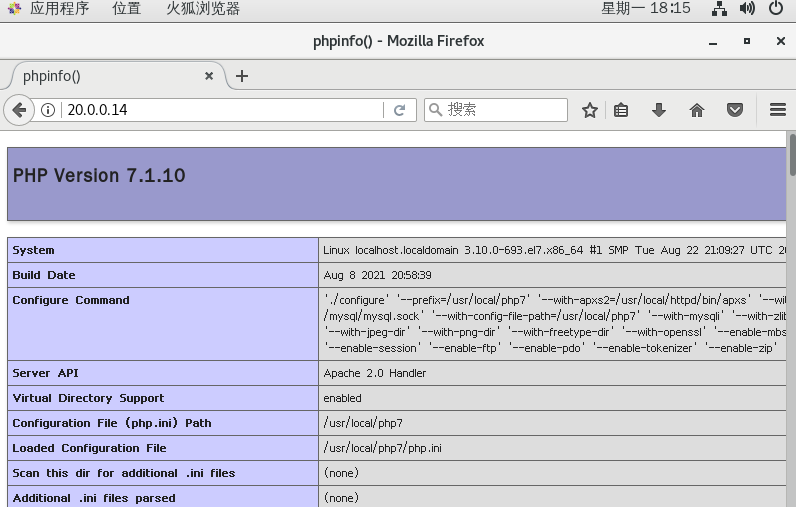
Task: Click the Apache 2.0 Handler value
Action: (375, 373)
